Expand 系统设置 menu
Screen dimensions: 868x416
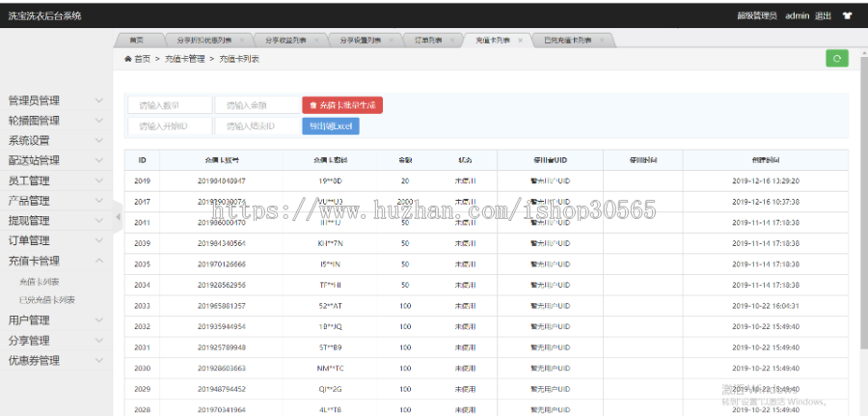(x=55, y=141)
